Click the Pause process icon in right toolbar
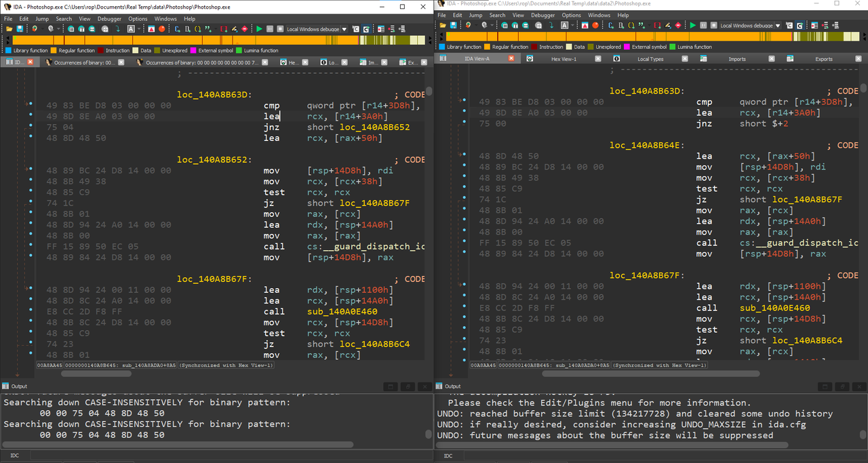The image size is (868, 463). (703, 25)
